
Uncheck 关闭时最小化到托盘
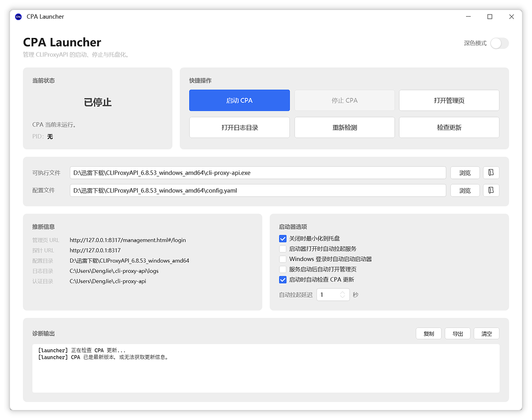click(x=283, y=239)
